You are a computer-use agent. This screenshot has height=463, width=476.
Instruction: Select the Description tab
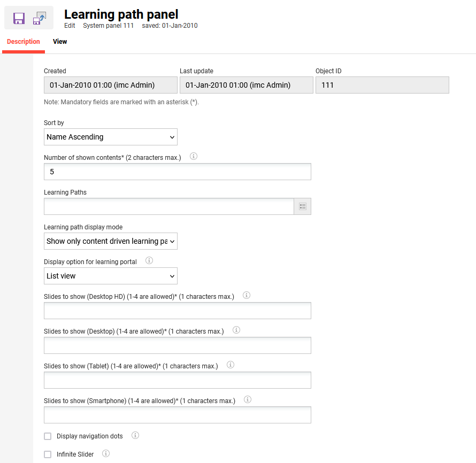pyautogui.click(x=24, y=42)
